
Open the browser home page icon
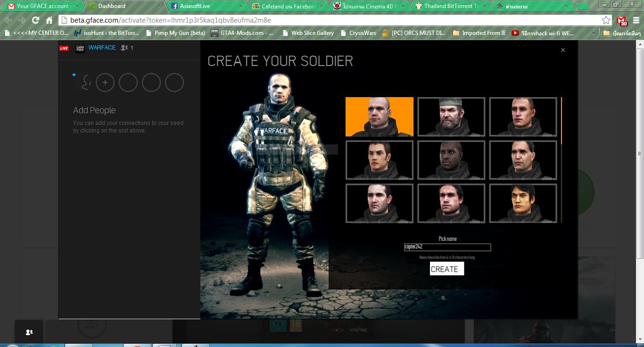pyautogui.click(x=49, y=21)
